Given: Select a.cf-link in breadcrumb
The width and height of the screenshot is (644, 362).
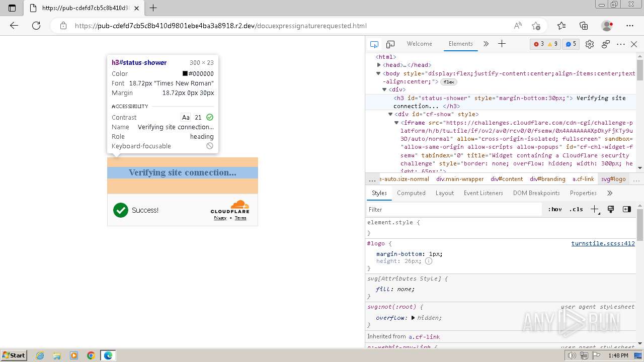Looking at the screenshot, I should tap(583, 179).
